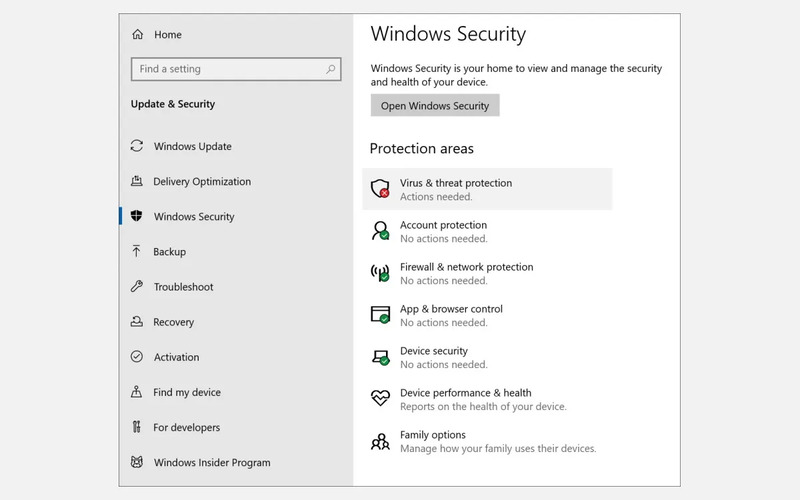800x500 pixels.
Task: Click the Account protection person icon
Action: [380, 231]
